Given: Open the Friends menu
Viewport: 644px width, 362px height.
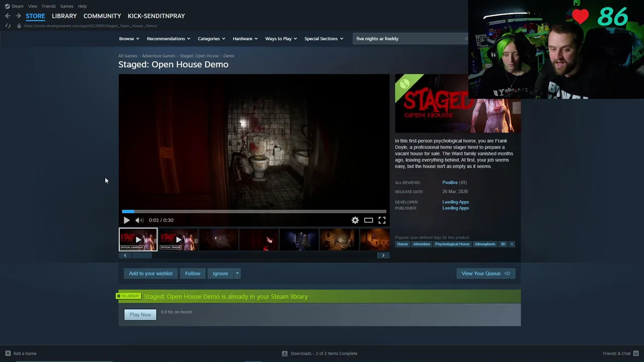Looking at the screenshot, I should point(49,6).
